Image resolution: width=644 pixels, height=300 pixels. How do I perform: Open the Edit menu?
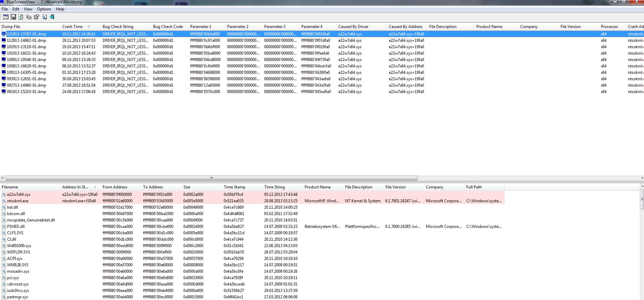16,9
